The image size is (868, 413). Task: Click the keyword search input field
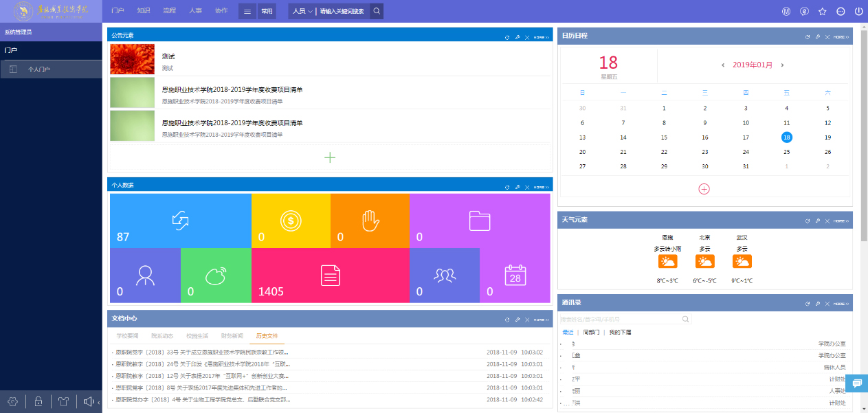[342, 11]
